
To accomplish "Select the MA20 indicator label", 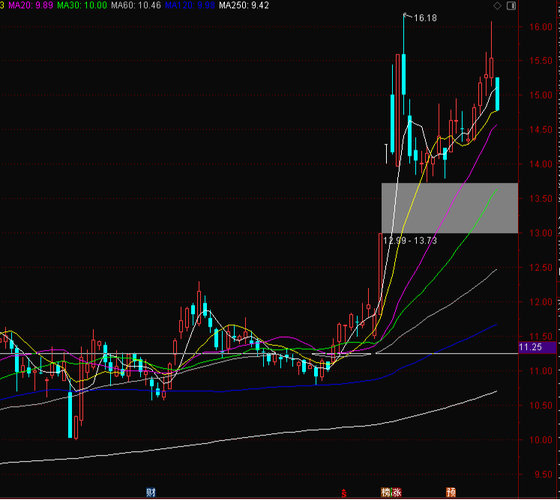I will (31, 5).
